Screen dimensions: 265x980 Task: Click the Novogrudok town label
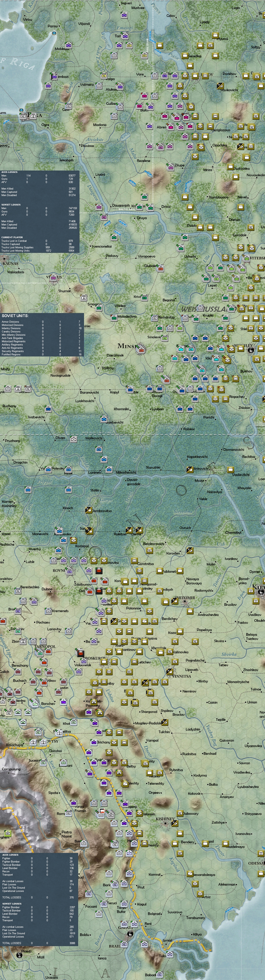60,375
